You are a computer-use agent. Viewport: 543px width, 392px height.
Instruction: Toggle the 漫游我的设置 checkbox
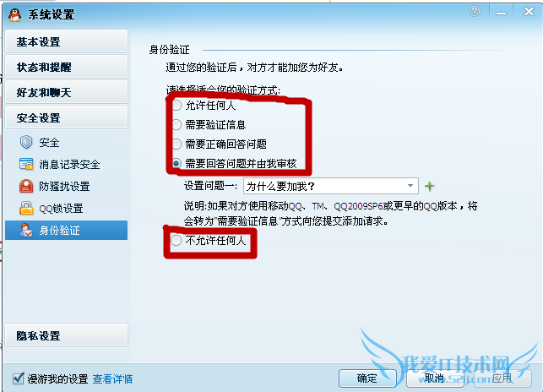point(19,378)
